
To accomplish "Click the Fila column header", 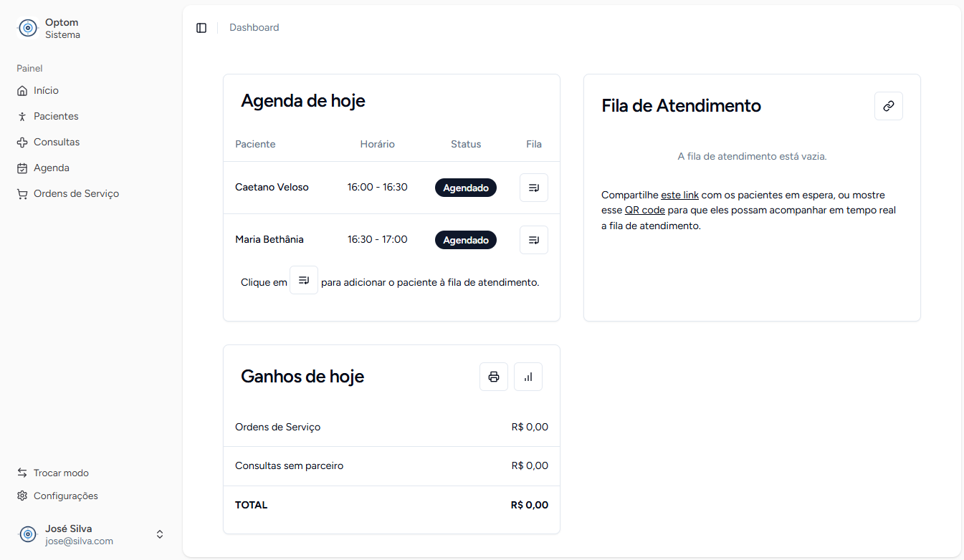I will pos(534,145).
